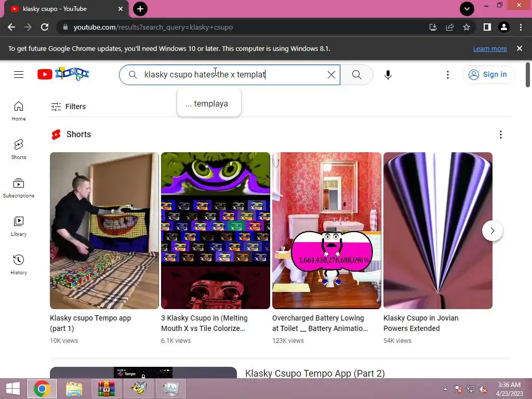This screenshot has height=399, width=532.
Task: Reload the YouTube page
Action: click(45, 27)
